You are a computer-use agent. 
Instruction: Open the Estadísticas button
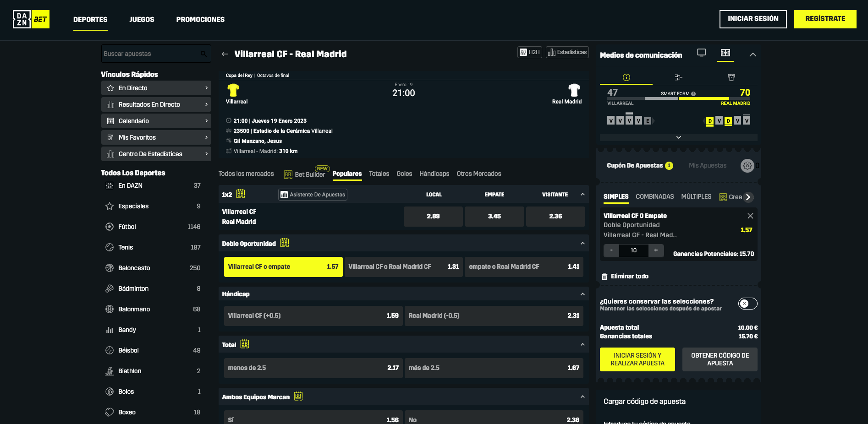click(x=567, y=52)
